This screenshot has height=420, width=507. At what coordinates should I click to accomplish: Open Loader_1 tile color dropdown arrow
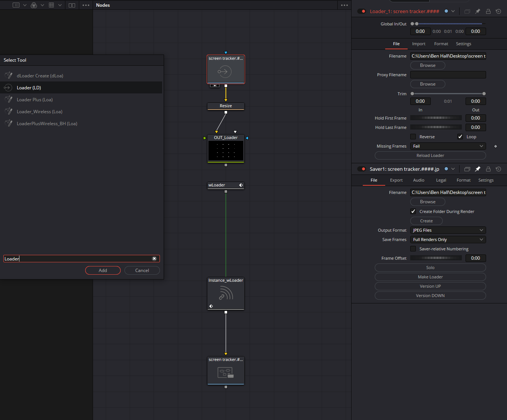(x=453, y=12)
